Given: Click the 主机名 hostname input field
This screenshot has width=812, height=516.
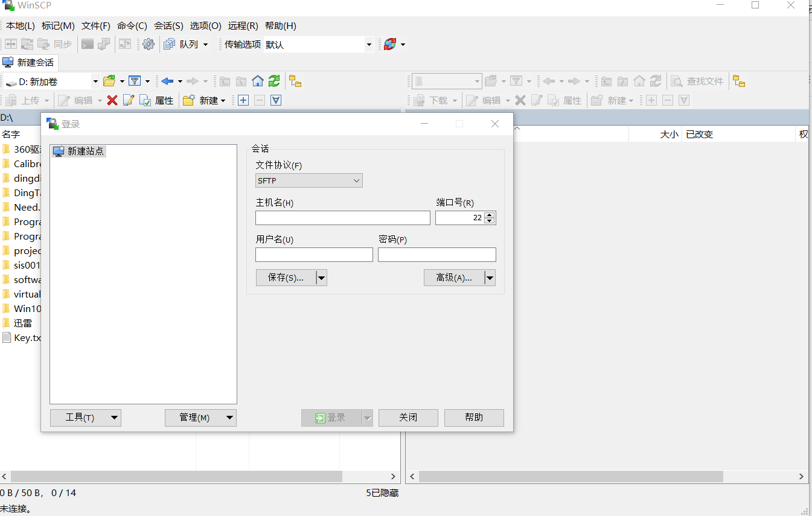Looking at the screenshot, I should 343,218.
